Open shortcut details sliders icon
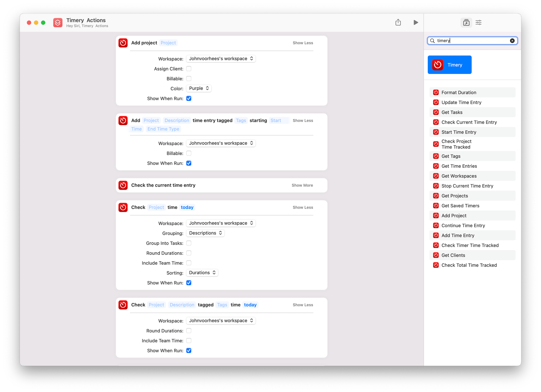Screen dimensions: 541x392 tap(478, 23)
